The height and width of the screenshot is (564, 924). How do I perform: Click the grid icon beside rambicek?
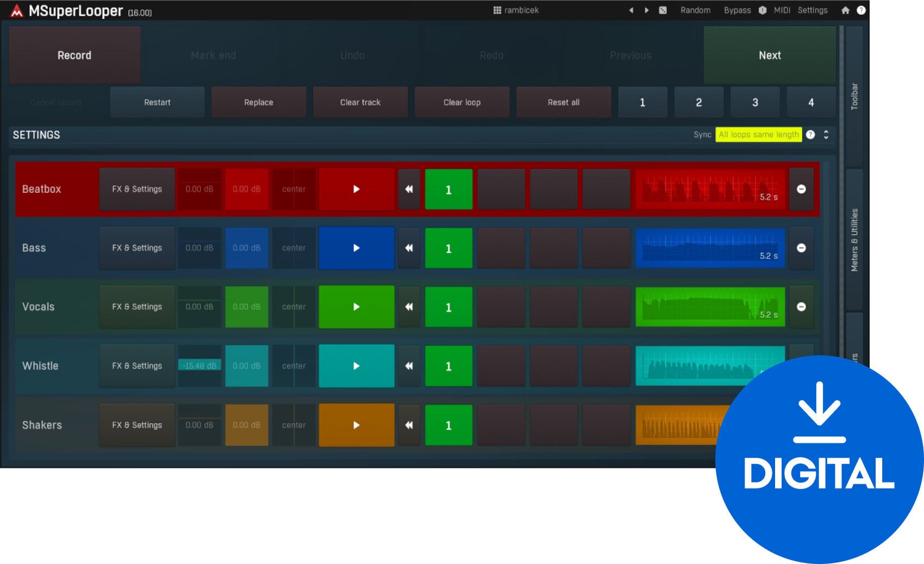[496, 10]
